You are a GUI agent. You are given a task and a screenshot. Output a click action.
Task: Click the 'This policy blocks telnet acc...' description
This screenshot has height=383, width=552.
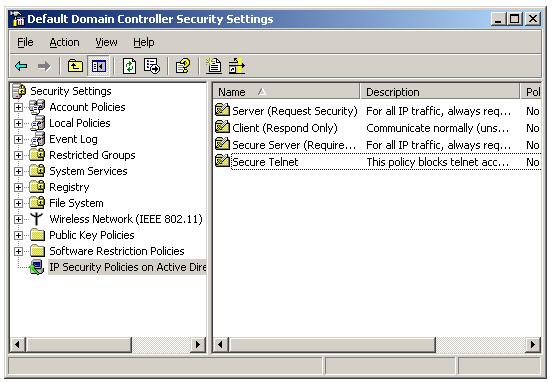pyautogui.click(x=438, y=162)
